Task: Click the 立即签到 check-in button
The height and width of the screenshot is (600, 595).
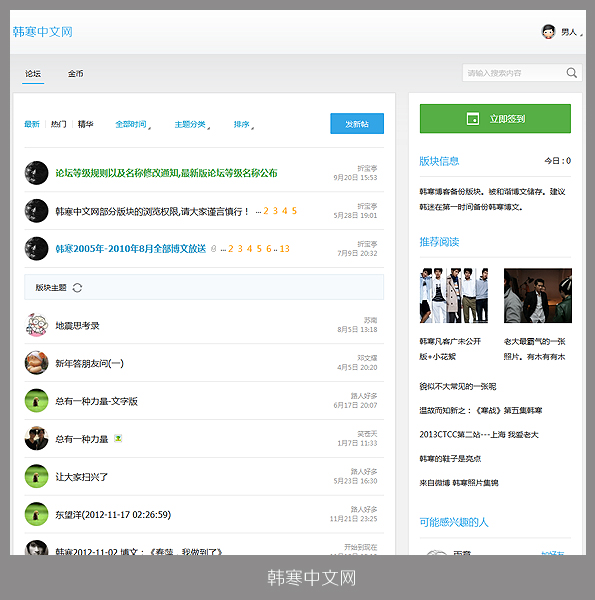Action: 495,119
